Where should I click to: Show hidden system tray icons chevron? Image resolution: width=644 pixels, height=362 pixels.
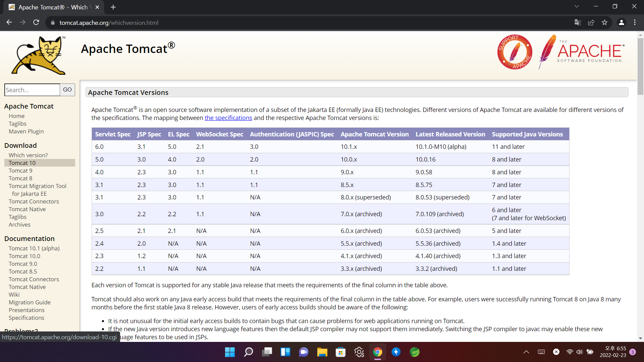point(526,352)
